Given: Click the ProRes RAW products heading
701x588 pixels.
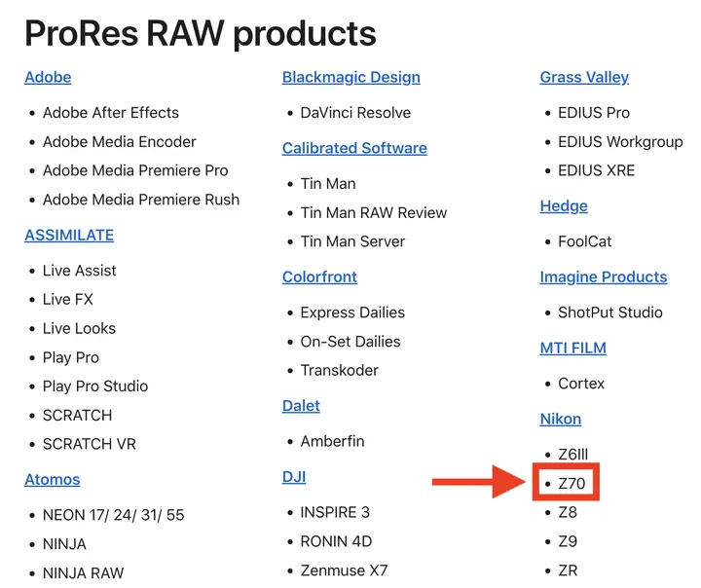Looking at the screenshot, I should click(201, 34).
